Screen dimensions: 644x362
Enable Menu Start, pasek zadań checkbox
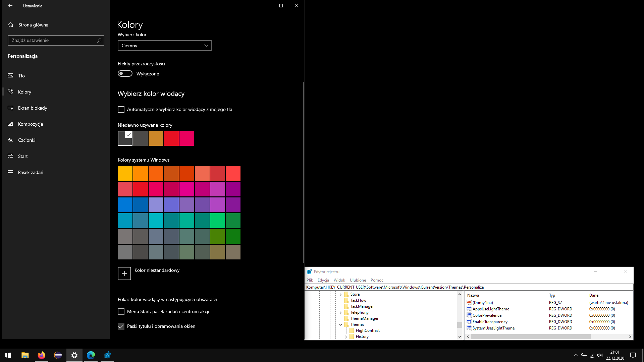[121, 312]
